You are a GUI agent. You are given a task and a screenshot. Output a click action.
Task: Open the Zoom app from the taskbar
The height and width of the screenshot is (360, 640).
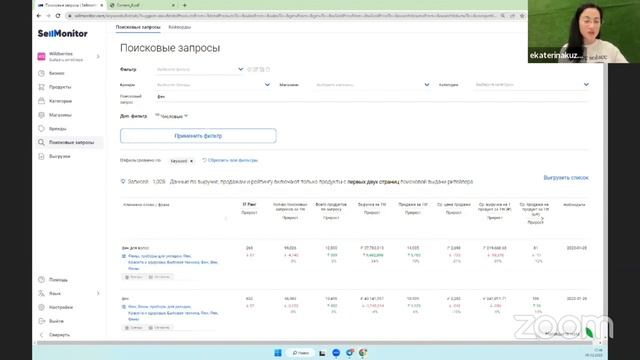coord(336,353)
